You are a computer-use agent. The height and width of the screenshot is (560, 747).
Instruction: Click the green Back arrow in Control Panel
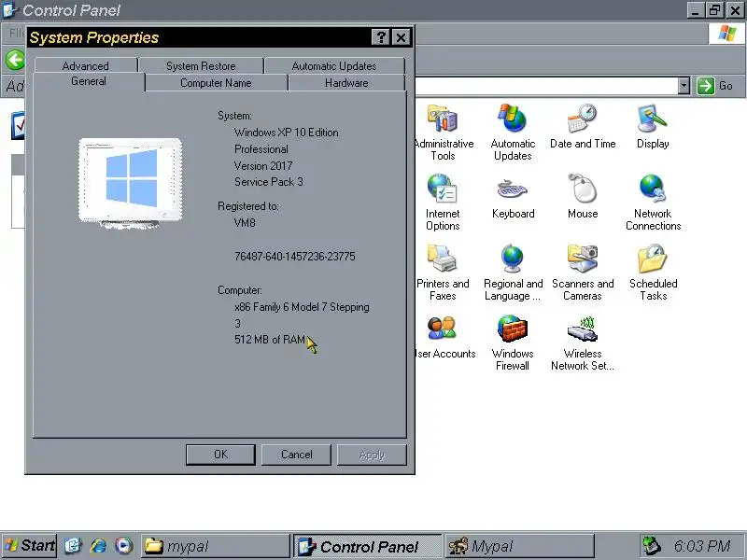pyautogui.click(x=15, y=61)
